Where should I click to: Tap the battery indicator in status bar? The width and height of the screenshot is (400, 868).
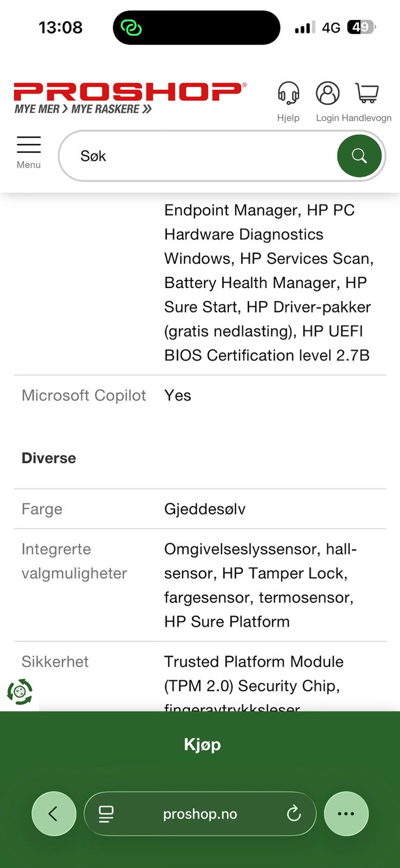[361, 27]
